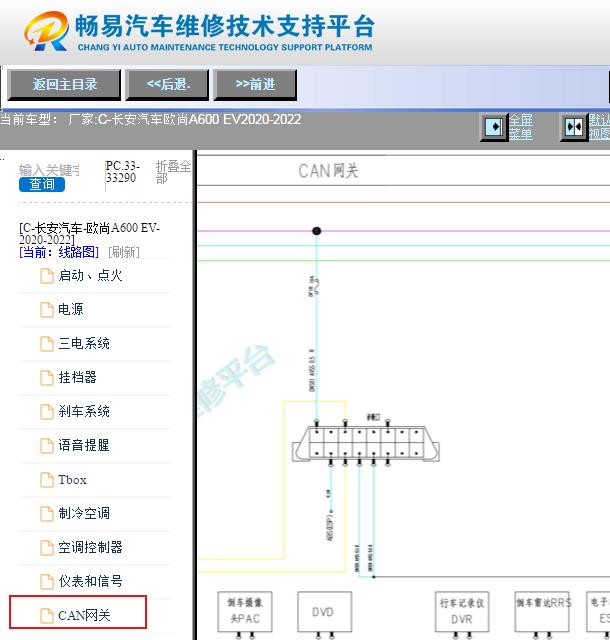Viewport: 610px width, 640px height.
Task: Open the 三电系统 tree item
Action: tap(84, 343)
